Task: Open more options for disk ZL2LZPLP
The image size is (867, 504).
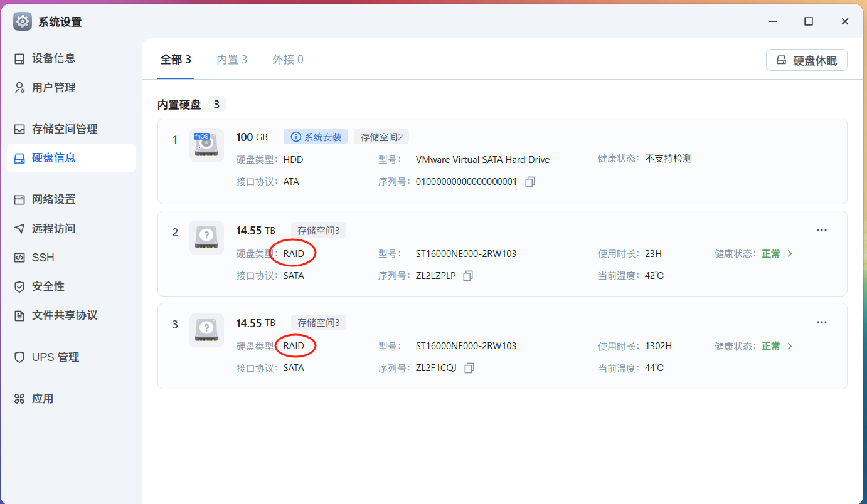Action: coord(822,230)
